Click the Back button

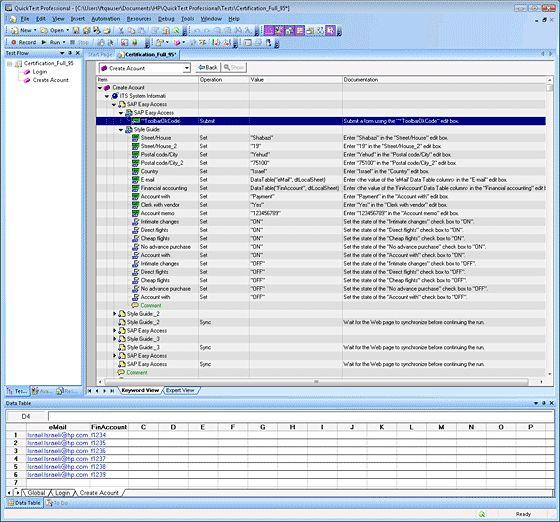208,67
